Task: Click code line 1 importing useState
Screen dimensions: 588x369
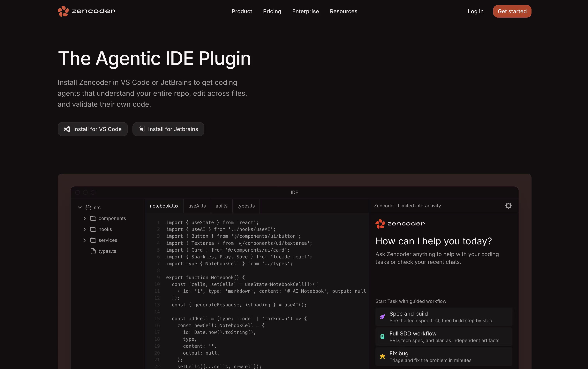Action: (212, 222)
